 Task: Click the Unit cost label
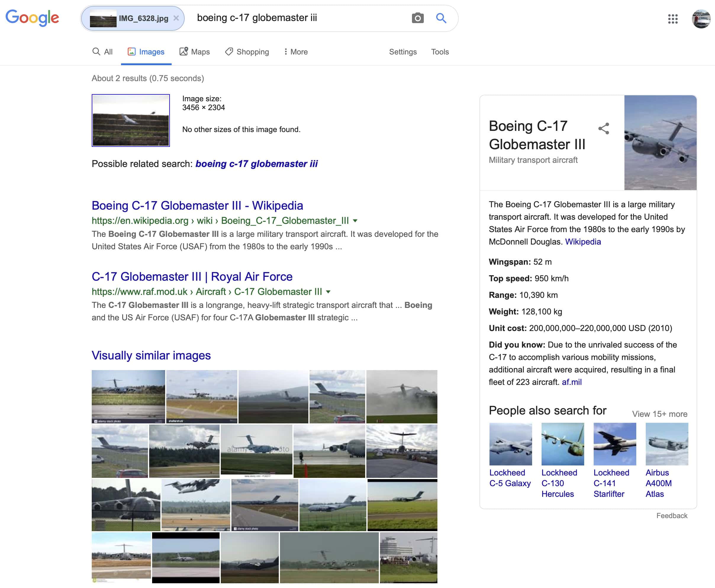click(x=508, y=328)
